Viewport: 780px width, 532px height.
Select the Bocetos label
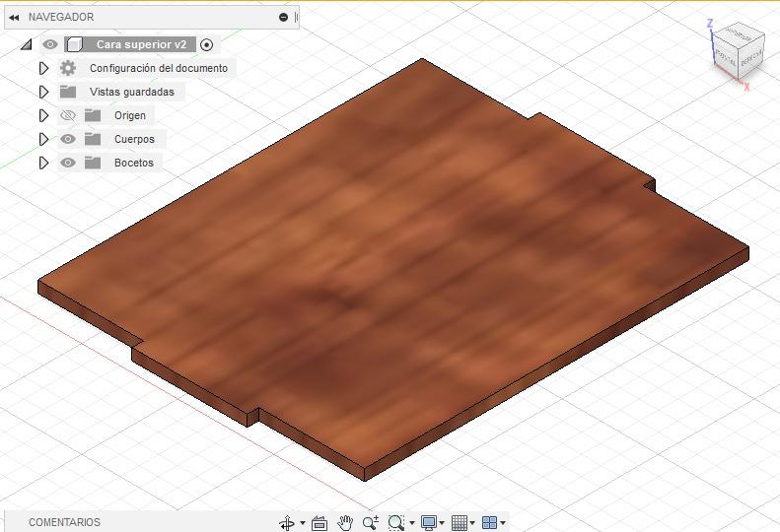[134, 163]
